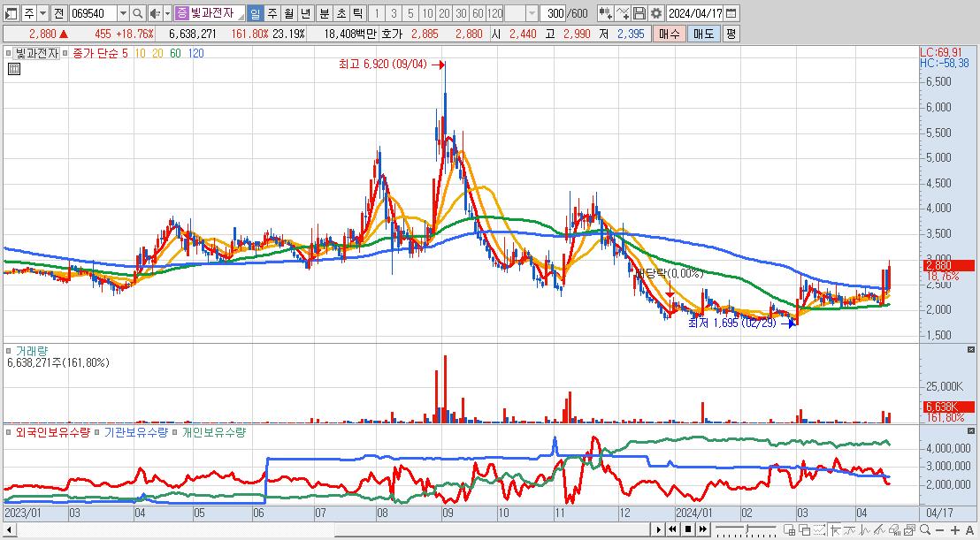This screenshot has height=540, width=980.
Task: Click the chart zoom magnifier icon
Action: pyautogui.click(x=925, y=529)
